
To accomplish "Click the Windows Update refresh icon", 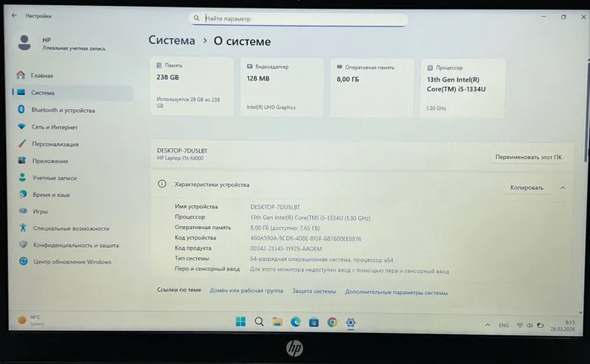I will click(24, 261).
